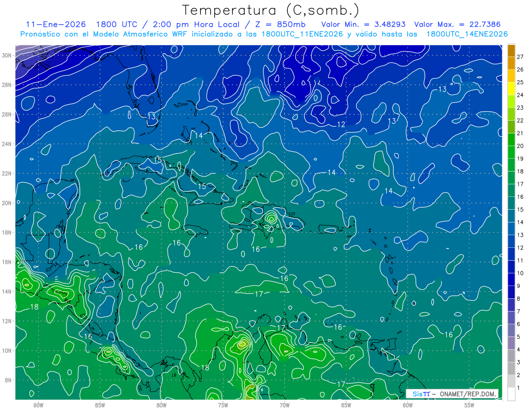Click the '21' label on the color scale
The height and width of the screenshot is (411, 532).
pos(520,133)
